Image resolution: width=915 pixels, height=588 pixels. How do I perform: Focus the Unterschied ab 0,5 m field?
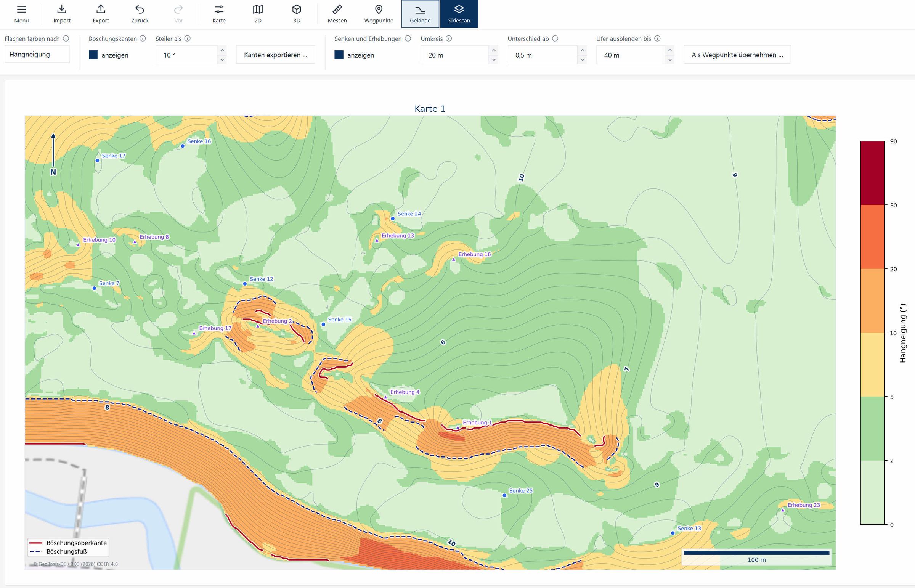543,55
